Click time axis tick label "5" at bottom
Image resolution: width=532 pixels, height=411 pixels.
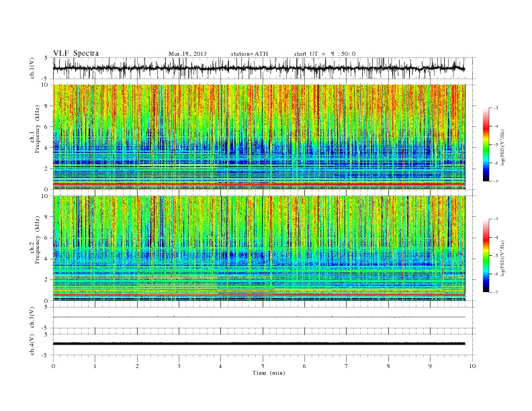click(x=263, y=366)
